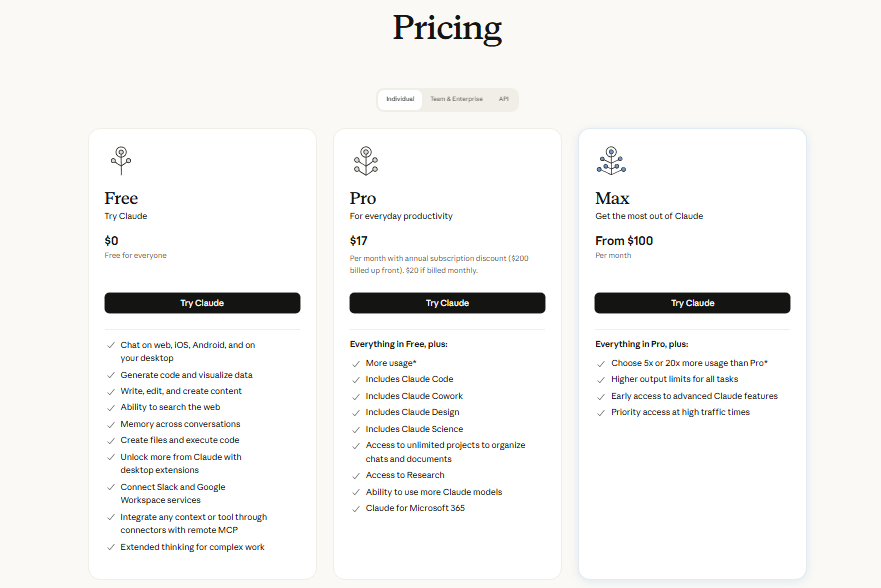Click the Pricing page title
881x588 pixels.
tap(447, 28)
